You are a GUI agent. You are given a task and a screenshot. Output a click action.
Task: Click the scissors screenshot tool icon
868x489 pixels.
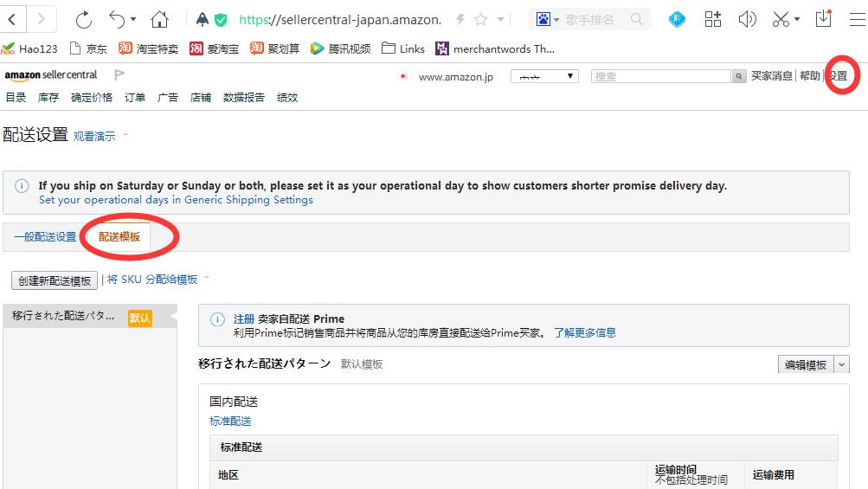(x=781, y=20)
